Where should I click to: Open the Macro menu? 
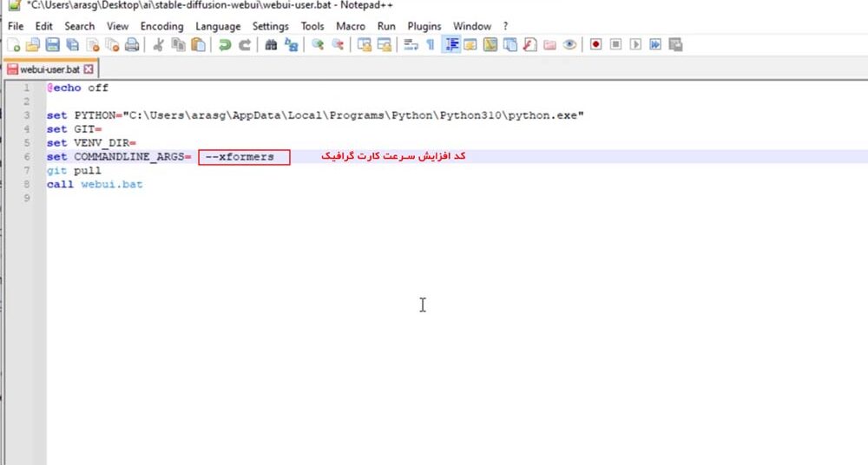click(351, 26)
